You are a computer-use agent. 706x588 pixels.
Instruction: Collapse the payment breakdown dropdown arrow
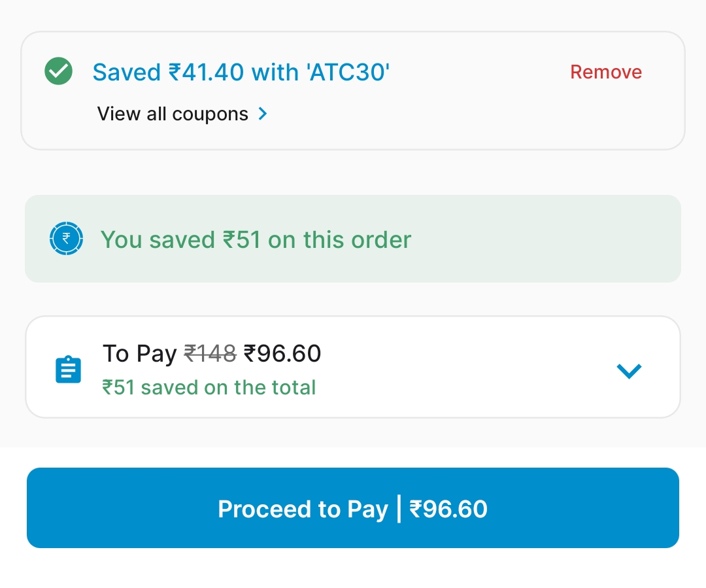coord(629,370)
